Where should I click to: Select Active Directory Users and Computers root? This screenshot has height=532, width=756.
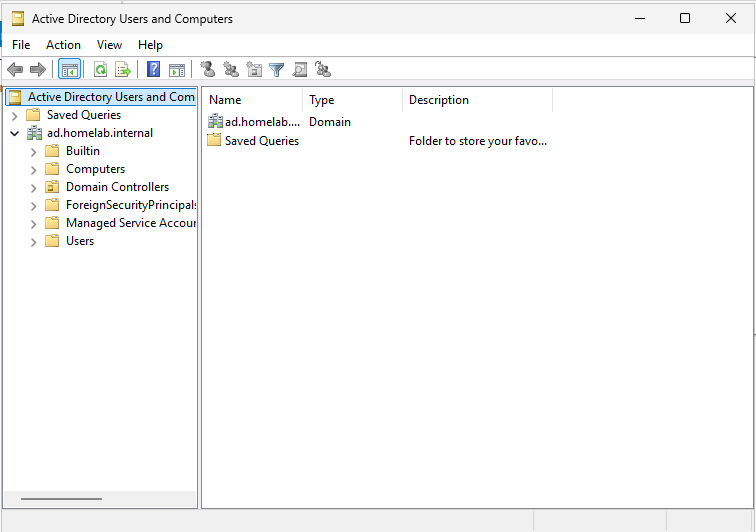pyautogui.click(x=101, y=97)
